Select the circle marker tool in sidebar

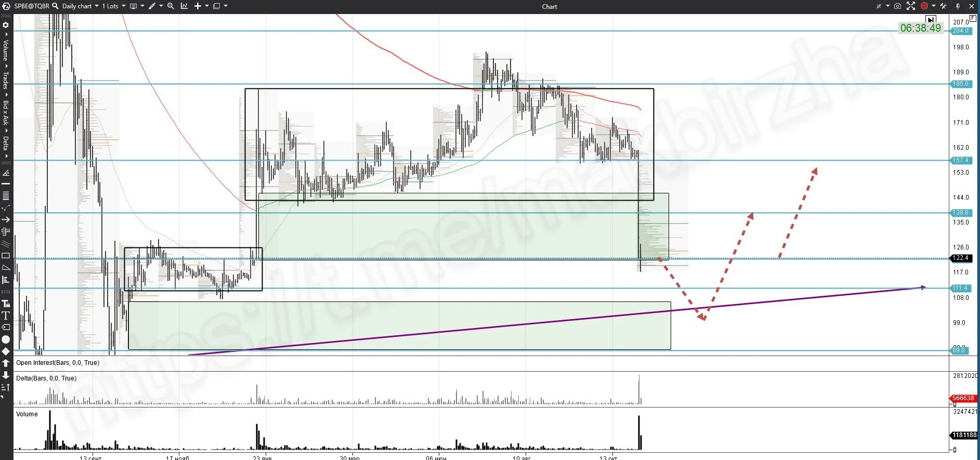click(x=6, y=339)
